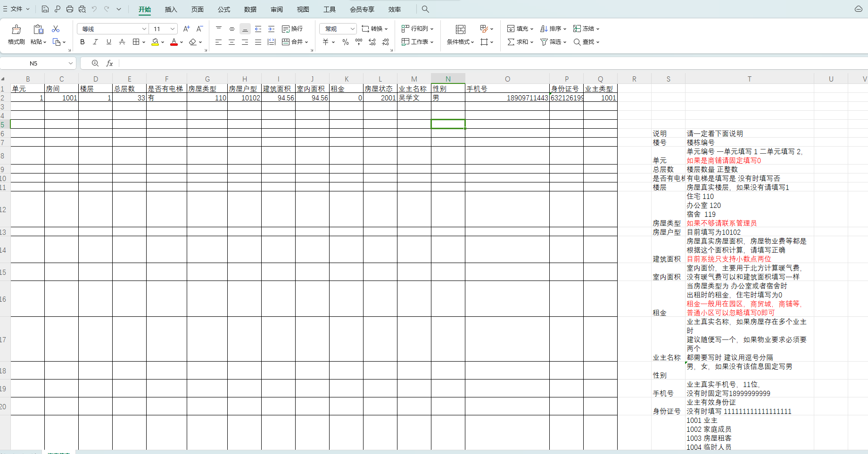The height and width of the screenshot is (454, 868).
Task: Click the Filter (筛选) button
Action: (x=553, y=42)
